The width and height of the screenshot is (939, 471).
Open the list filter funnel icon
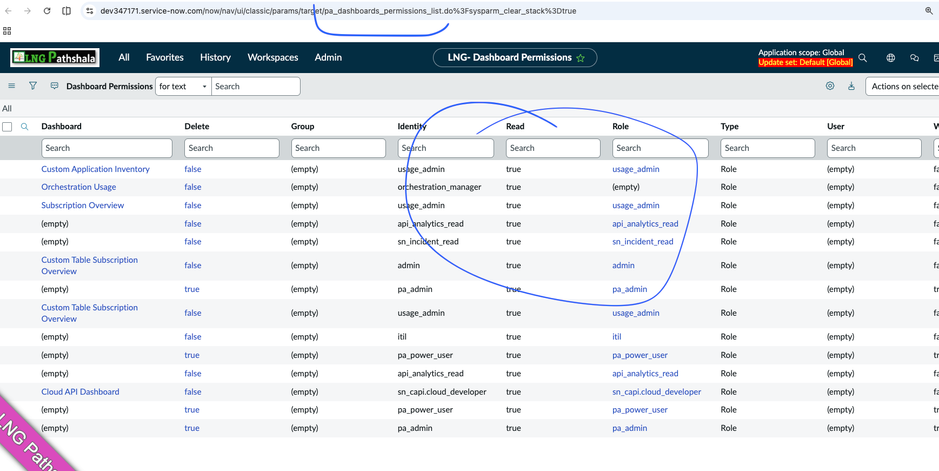pos(33,86)
